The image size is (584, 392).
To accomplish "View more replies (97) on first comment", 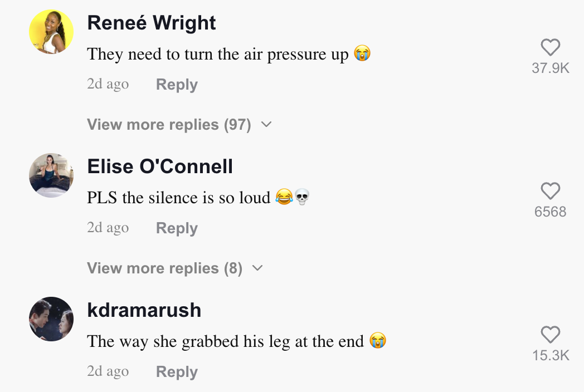I will (x=169, y=125).
